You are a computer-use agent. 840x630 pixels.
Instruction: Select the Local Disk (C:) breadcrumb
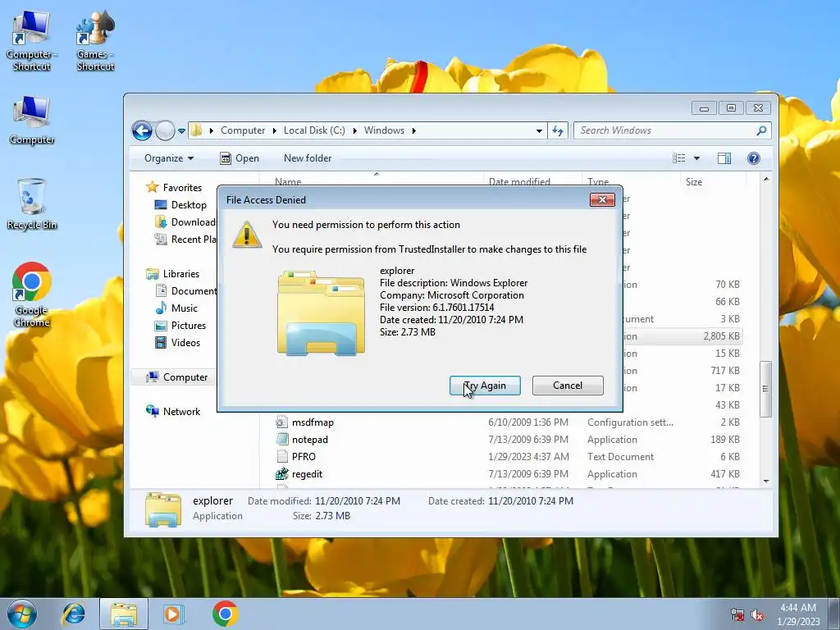[314, 130]
